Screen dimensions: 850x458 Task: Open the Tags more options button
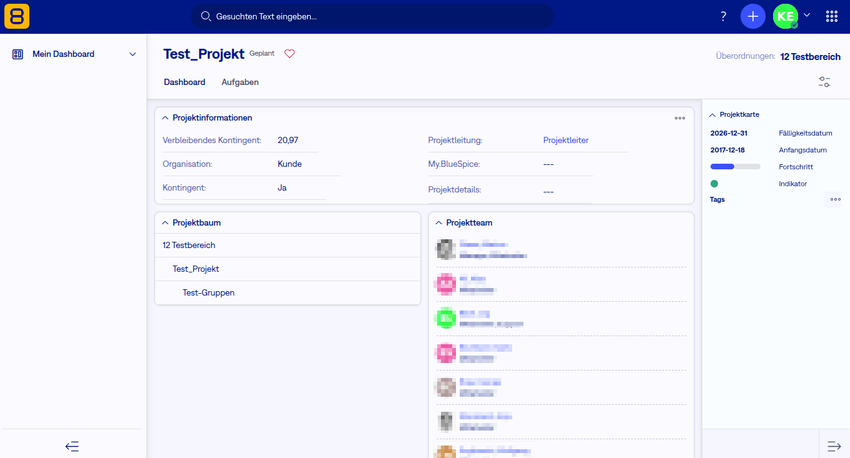pos(835,199)
